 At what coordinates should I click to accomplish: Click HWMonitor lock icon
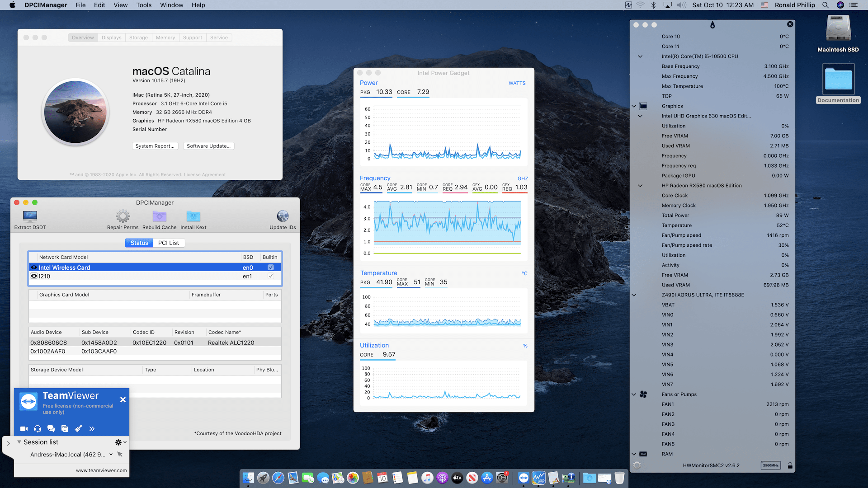point(790,465)
